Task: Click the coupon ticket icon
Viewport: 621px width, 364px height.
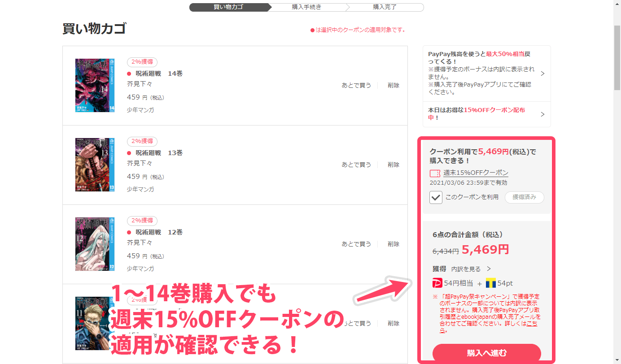Action: coord(435,173)
